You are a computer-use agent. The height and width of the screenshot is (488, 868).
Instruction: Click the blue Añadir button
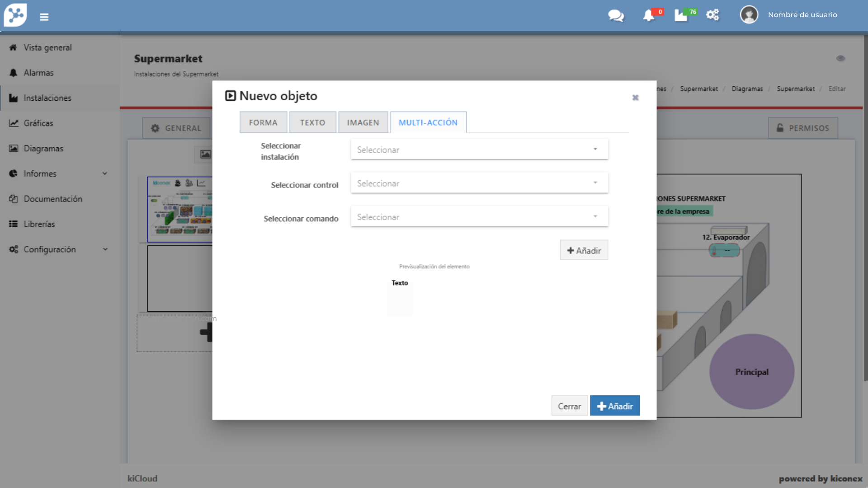[614, 406]
